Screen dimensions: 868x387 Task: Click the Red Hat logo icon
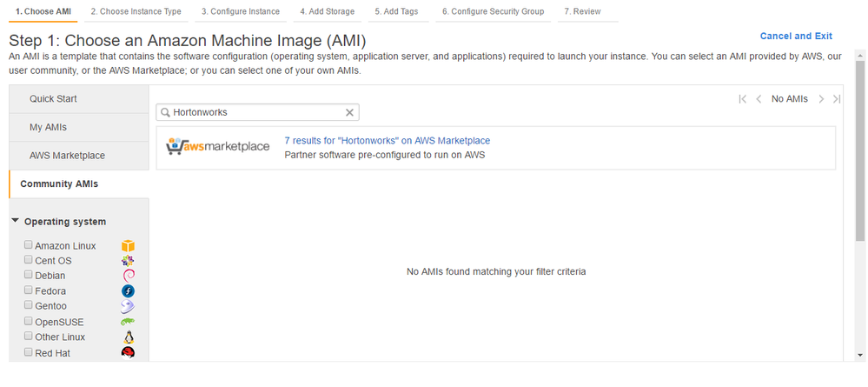128,352
